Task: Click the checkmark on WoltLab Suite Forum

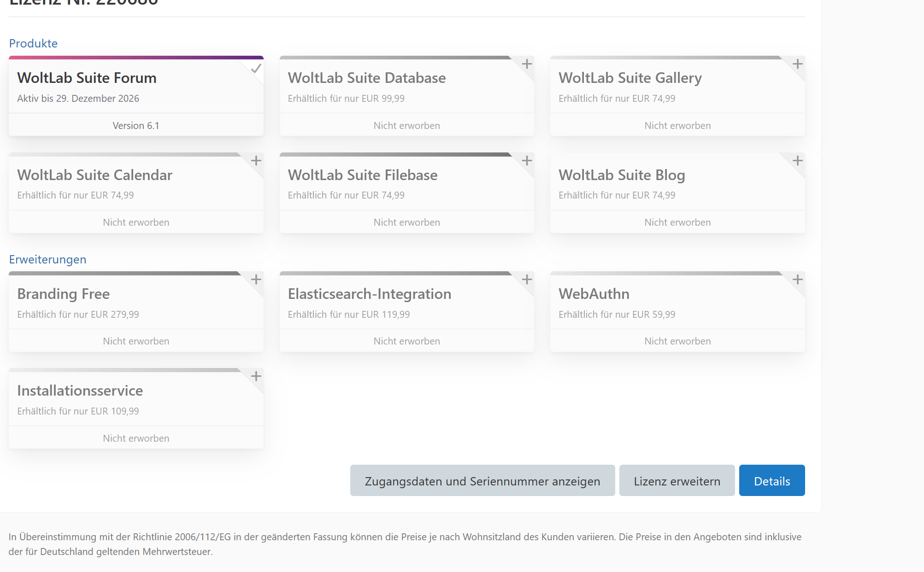Action: [x=256, y=69]
